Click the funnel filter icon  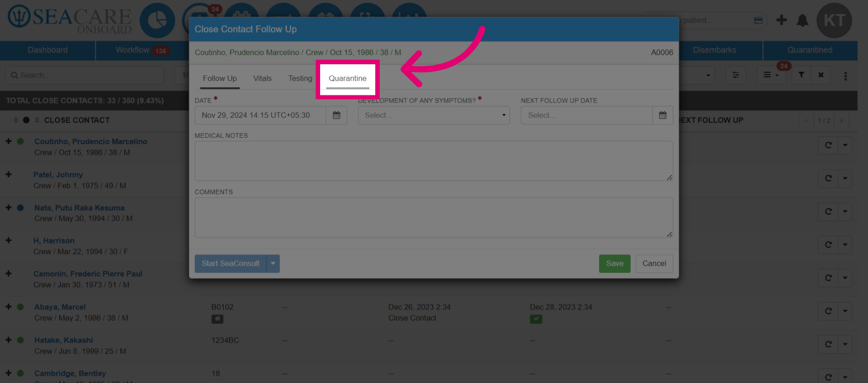(801, 75)
